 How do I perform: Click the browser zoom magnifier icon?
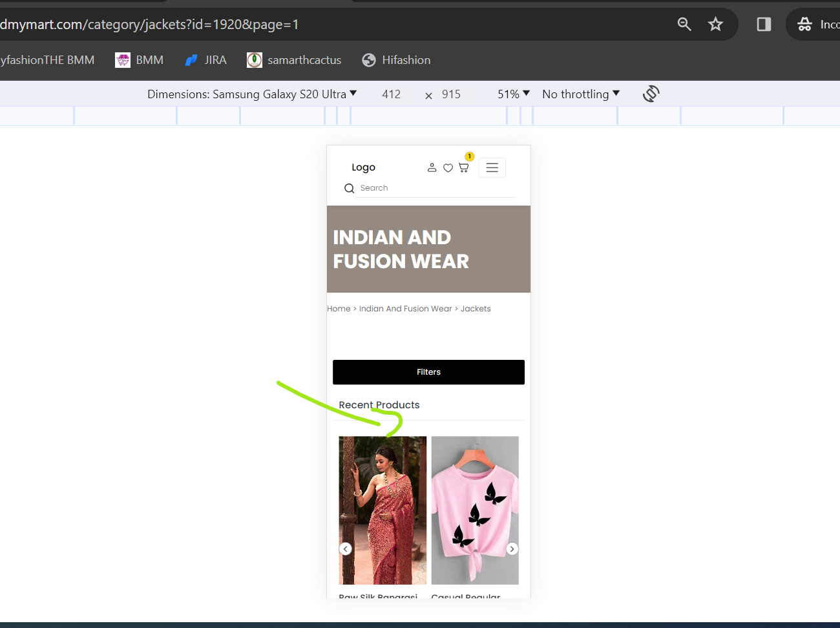[x=684, y=25]
